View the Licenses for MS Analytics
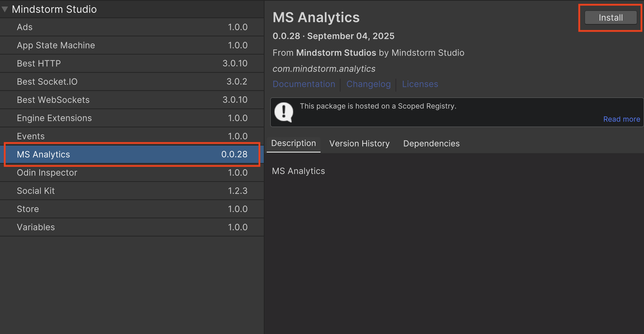 tap(420, 84)
